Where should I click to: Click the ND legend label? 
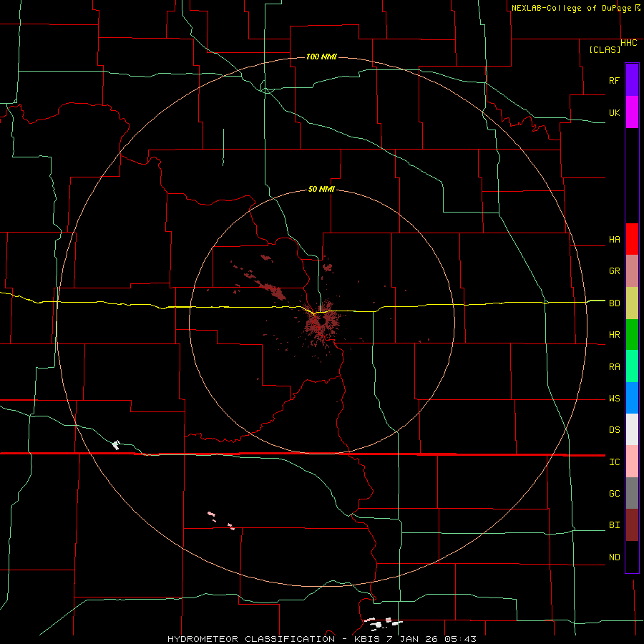[x=614, y=557]
